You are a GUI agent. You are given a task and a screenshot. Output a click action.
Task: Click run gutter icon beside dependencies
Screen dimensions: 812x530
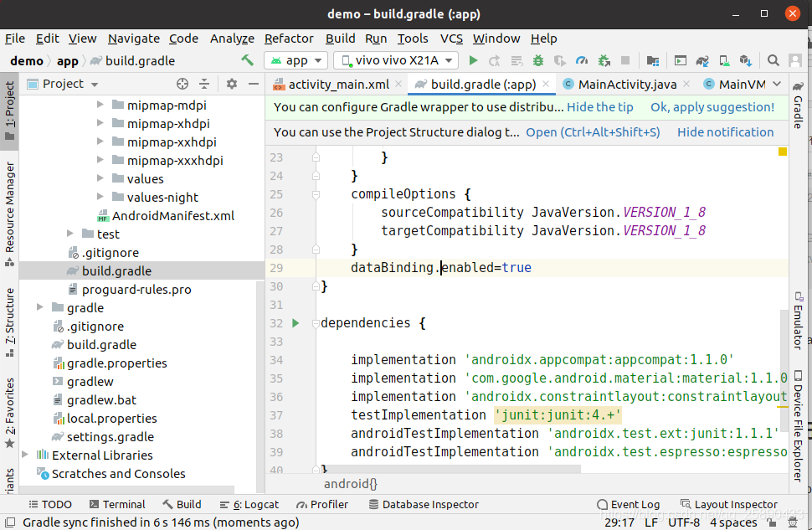click(296, 323)
